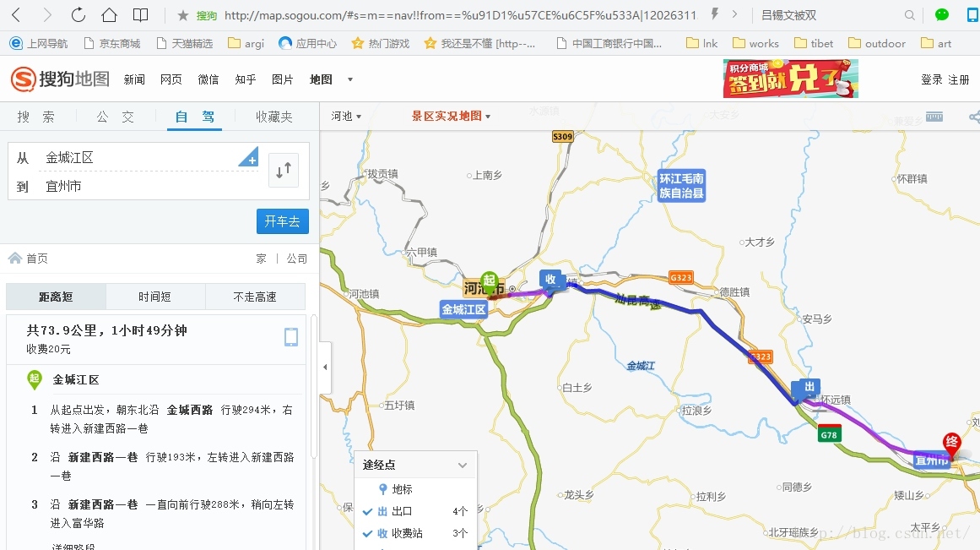Select the 时间短 shortest time option
The height and width of the screenshot is (550, 980).
(155, 297)
